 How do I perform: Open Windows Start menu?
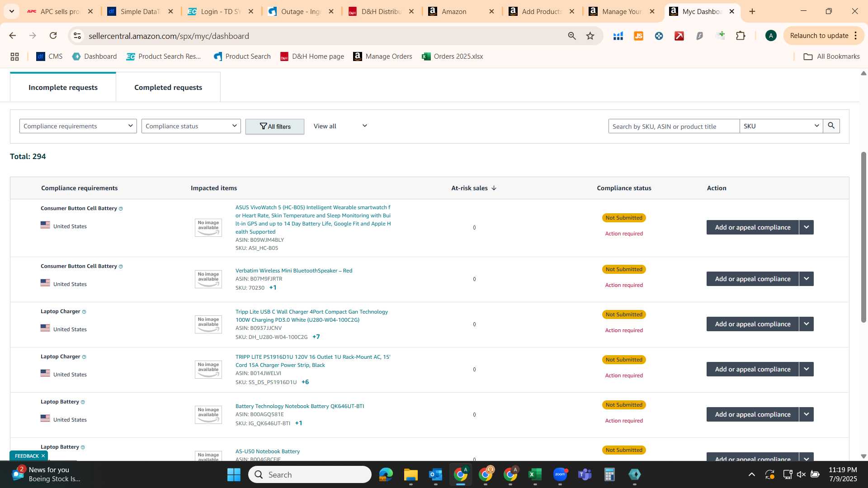(234, 474)
